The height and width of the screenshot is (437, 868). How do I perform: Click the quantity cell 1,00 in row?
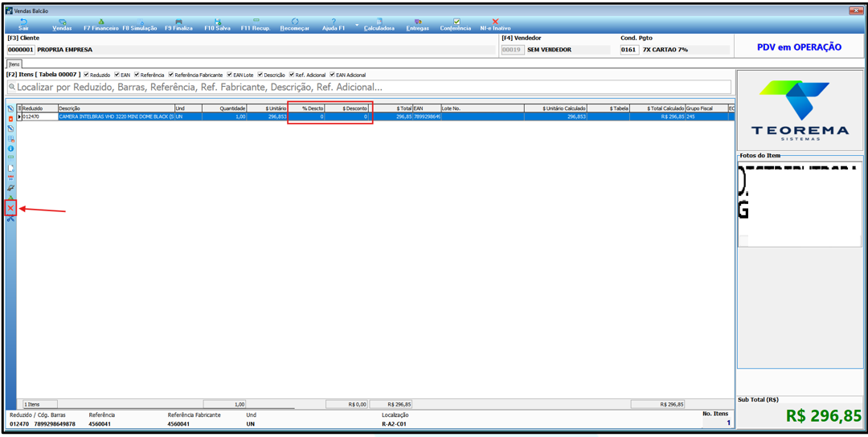point(224,116)
